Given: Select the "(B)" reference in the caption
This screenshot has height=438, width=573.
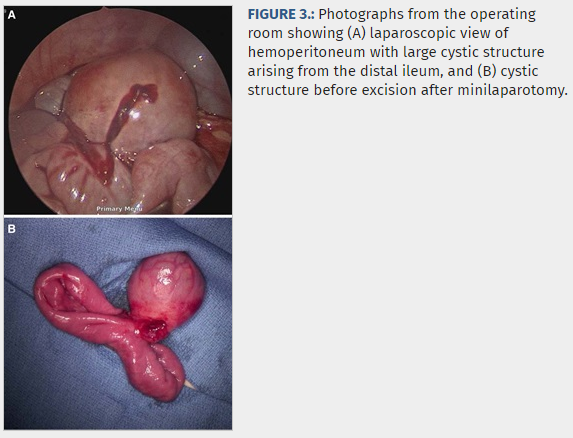Looking at the screenshot, I should pos(487,71).
